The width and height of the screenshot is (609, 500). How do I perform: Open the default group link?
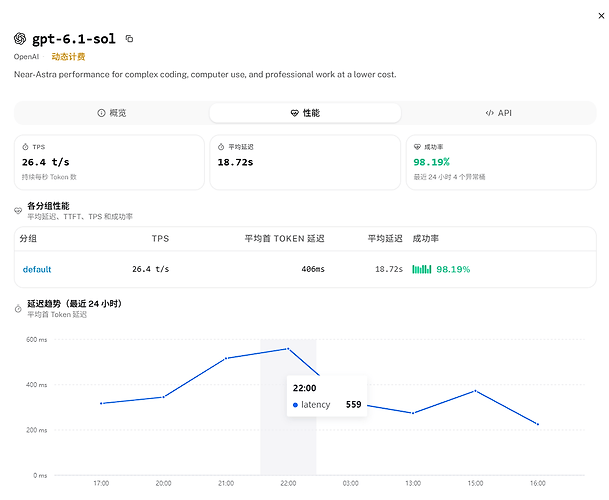pos(37,269)
